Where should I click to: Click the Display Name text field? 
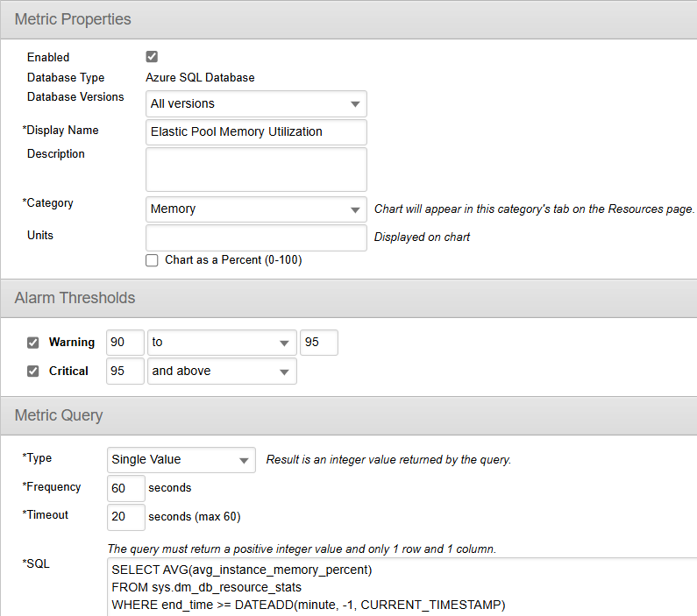click(x=256, y=132)
